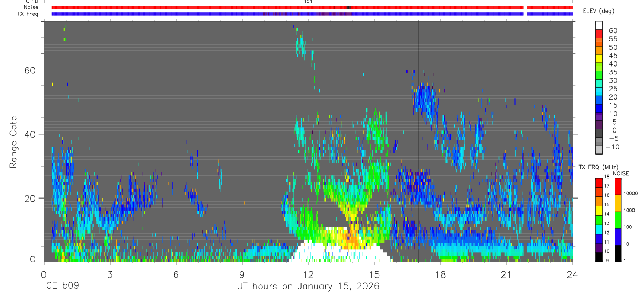The height and width of the screenshot is (297, 644).
Task: Click the Range Gate axis label '20'
Action: click(31, 198)
